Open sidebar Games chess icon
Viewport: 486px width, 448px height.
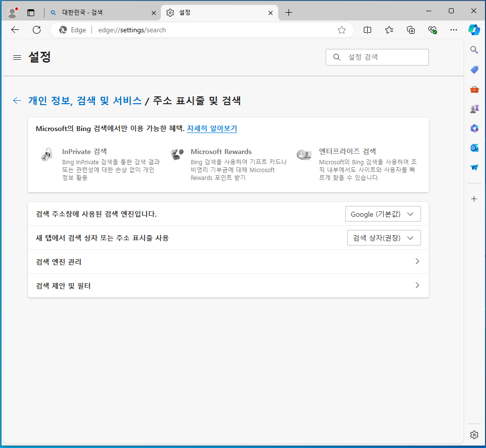[x=474, y=109]
